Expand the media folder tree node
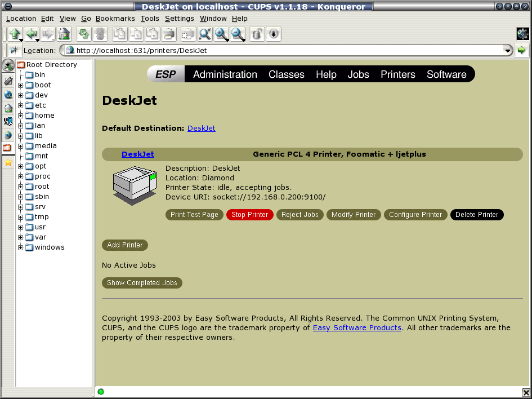 tap(20, 146)
